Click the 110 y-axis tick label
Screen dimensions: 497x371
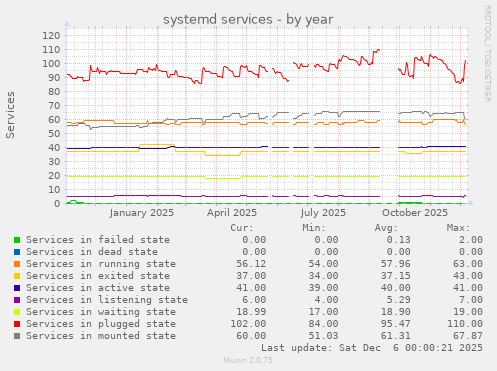(x=51, y=49)
